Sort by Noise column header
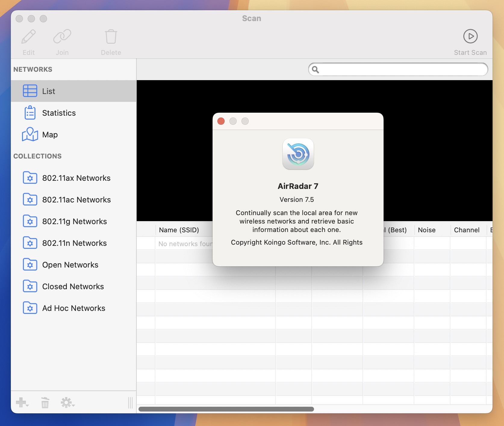504x426 pixels. tap(432, 230)
